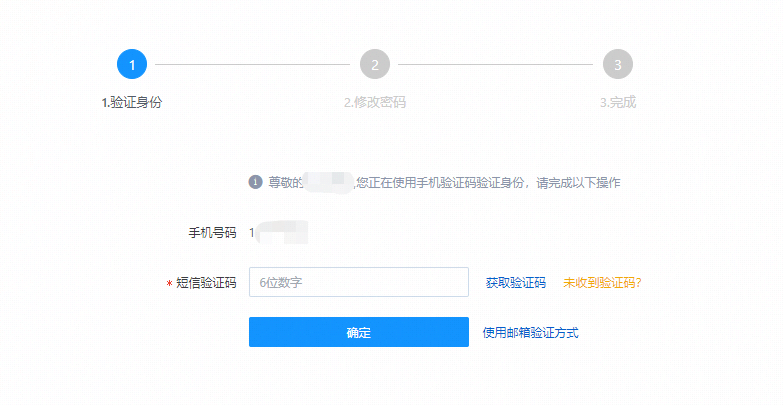Click the masked phone number value
Screen dimensions: 784x405
point(279,232)
